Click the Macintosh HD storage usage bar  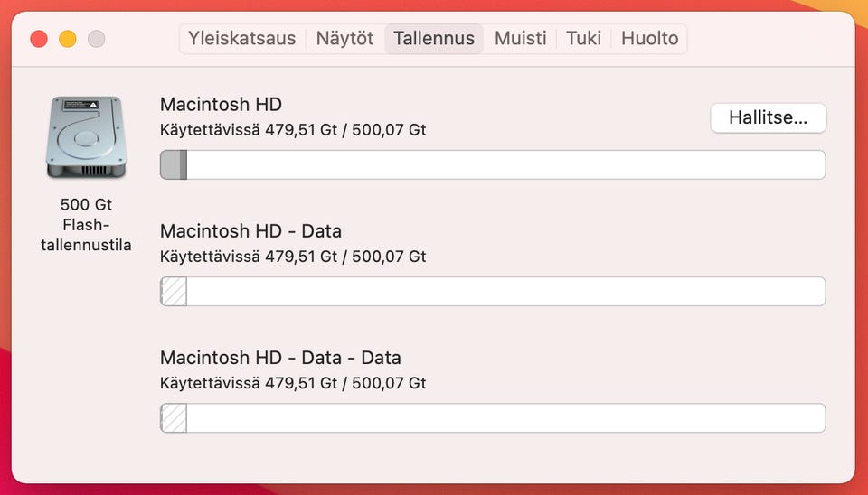pos(493,164)
